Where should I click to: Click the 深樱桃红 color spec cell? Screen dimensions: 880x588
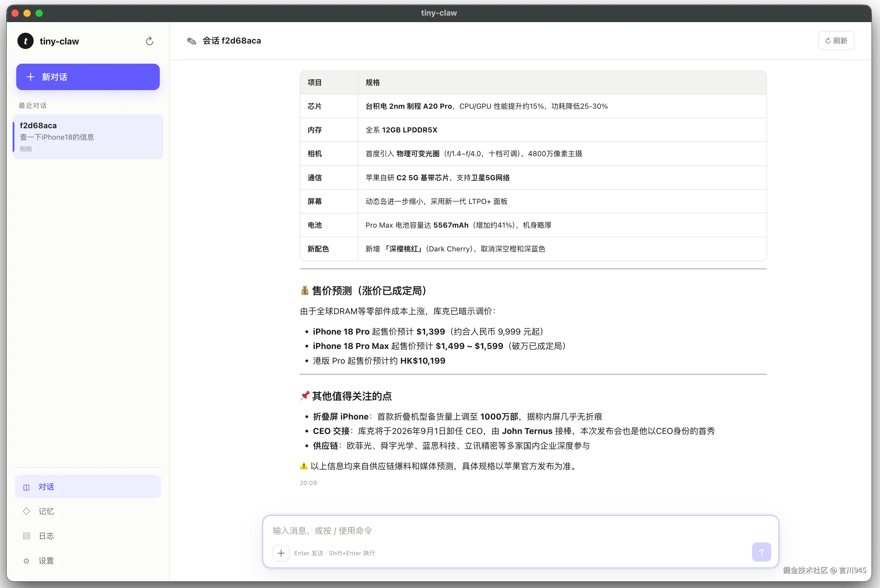click(x=562, y=249)
